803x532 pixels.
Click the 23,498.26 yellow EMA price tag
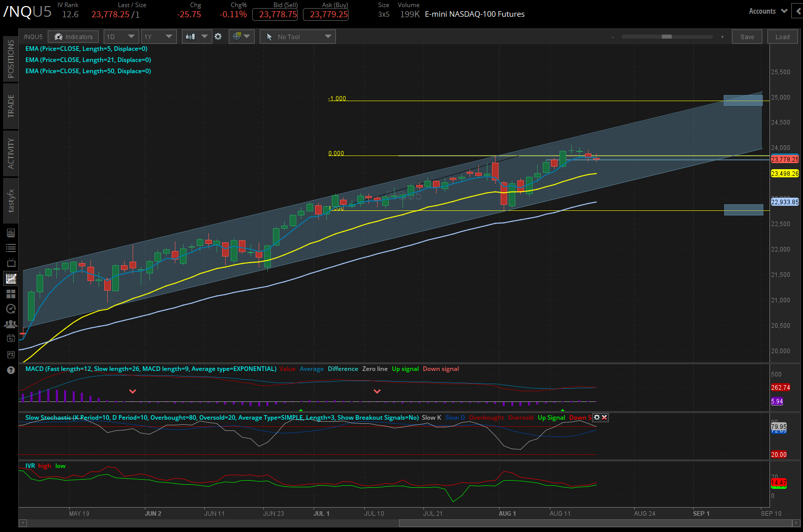tap(785, 174)
